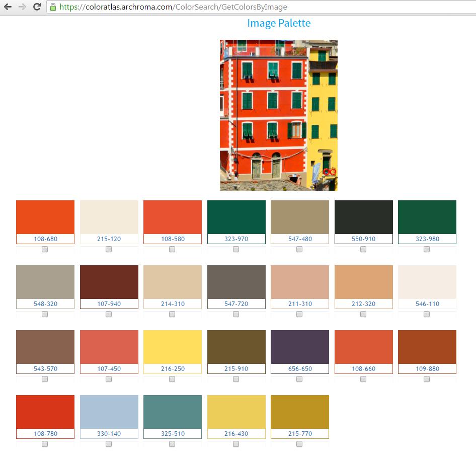Image resolution: width=476 pixels, height=454 pixels.
Task: Open the 215-120 color code link
Action: [109, 239]
